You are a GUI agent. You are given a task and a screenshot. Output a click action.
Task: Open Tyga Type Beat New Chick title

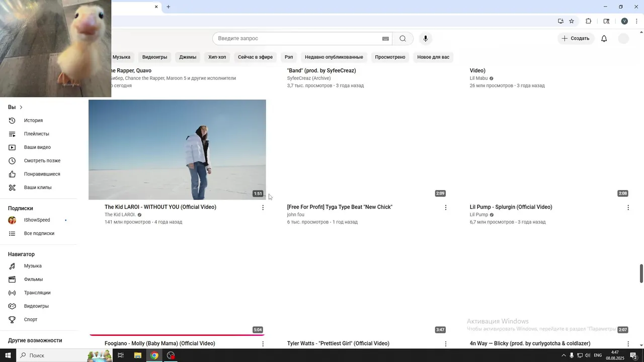pyautogui.click(x=340, y=207)
